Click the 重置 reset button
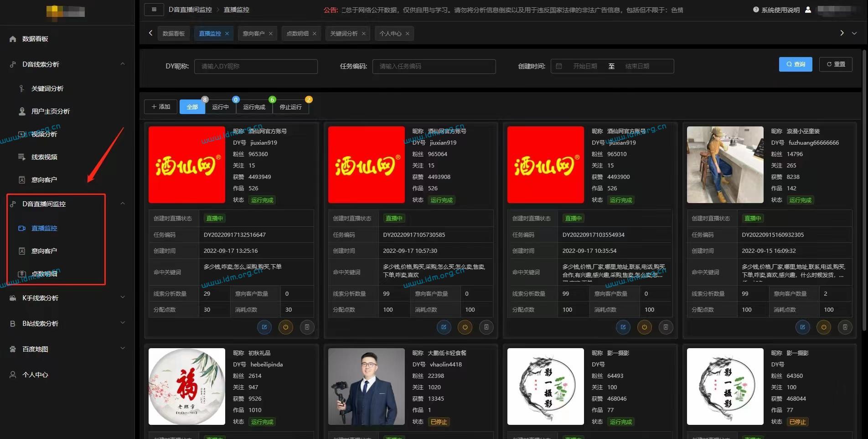This screenshot has height=439, width=868. 836,64
